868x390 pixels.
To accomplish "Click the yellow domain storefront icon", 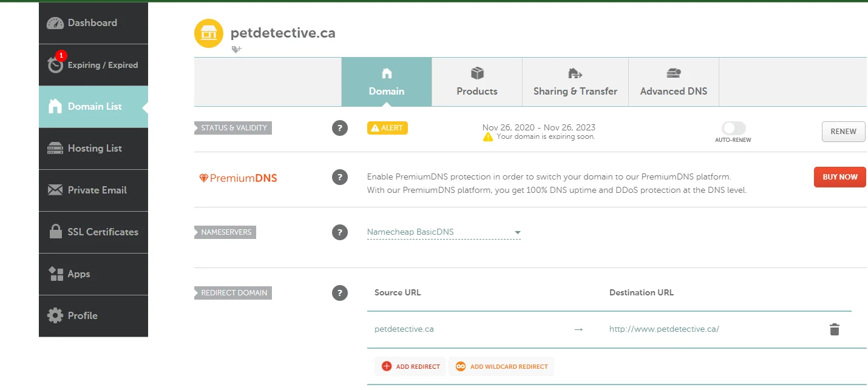I will pos(208,33).
